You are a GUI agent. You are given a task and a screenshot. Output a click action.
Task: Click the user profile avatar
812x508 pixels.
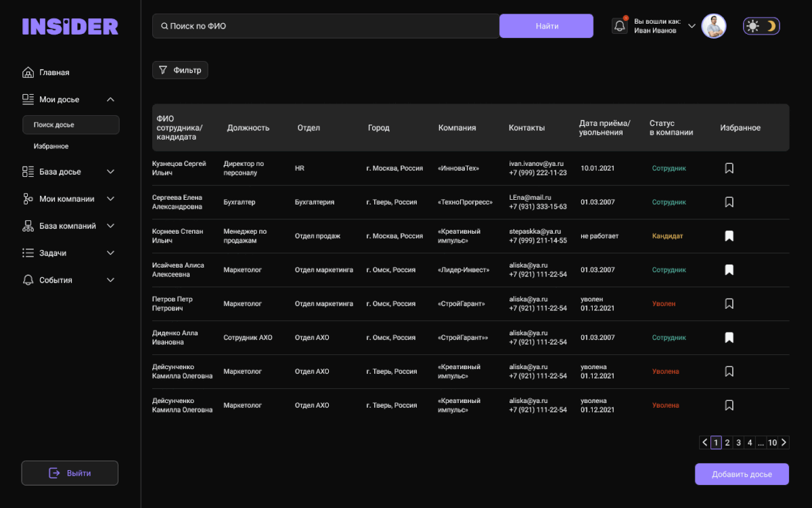point(713,26)
